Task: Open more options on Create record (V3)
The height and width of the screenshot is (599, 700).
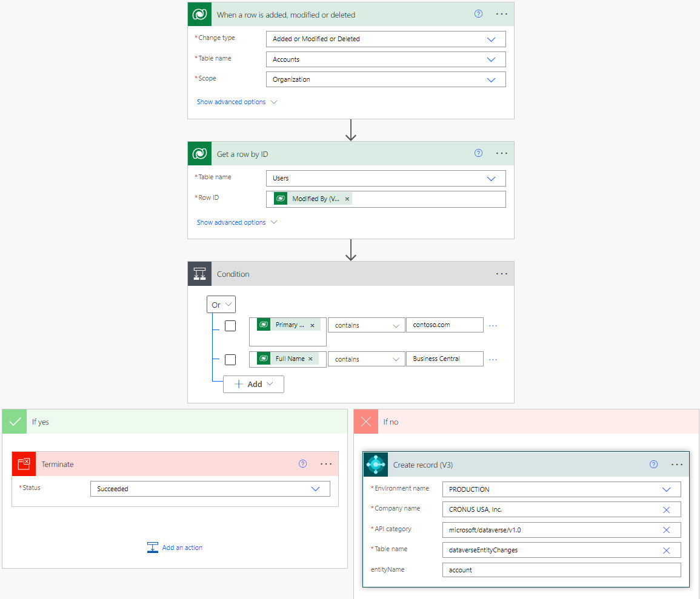Action: tap(677, 465)
